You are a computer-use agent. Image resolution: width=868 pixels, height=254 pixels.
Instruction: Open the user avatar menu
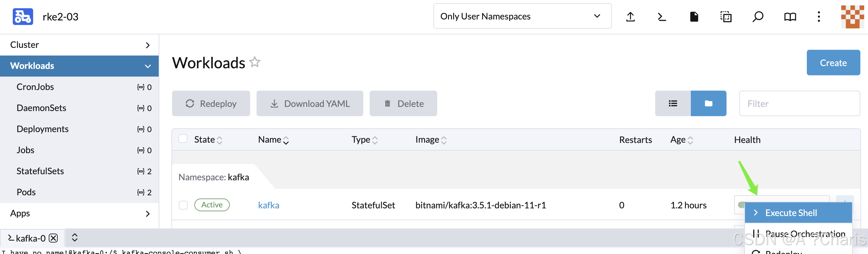(x=852, y=17)
